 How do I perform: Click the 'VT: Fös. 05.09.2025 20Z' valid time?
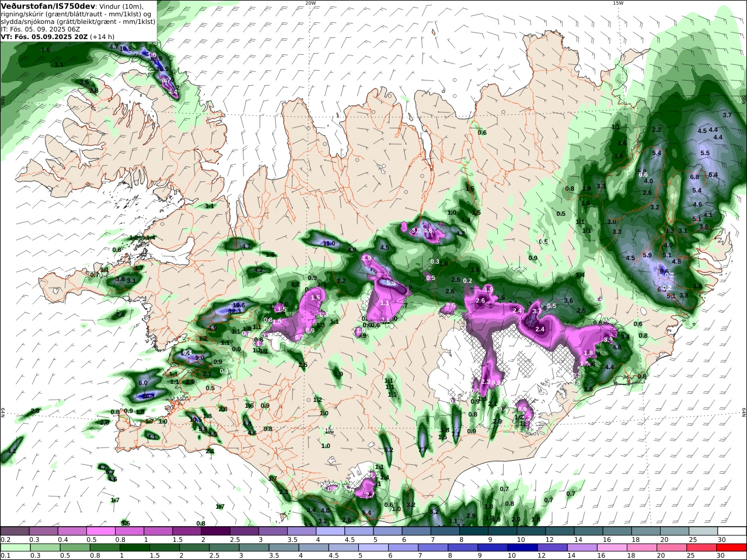click(44, 37)
